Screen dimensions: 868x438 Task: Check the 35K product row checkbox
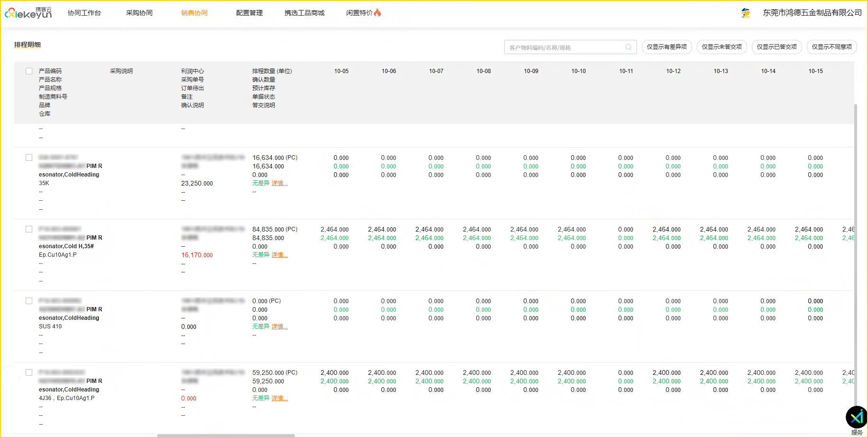(29, 158)
